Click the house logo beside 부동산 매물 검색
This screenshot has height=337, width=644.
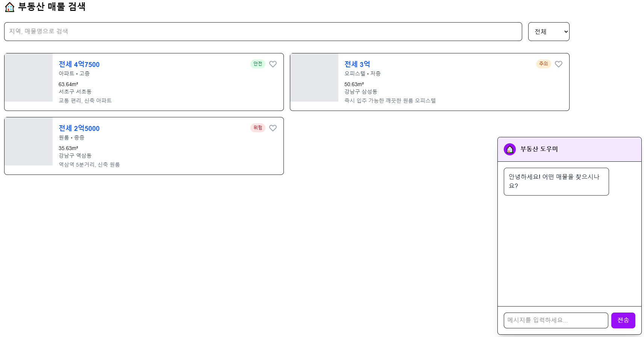pyautogui.click(x=10, y=7)
